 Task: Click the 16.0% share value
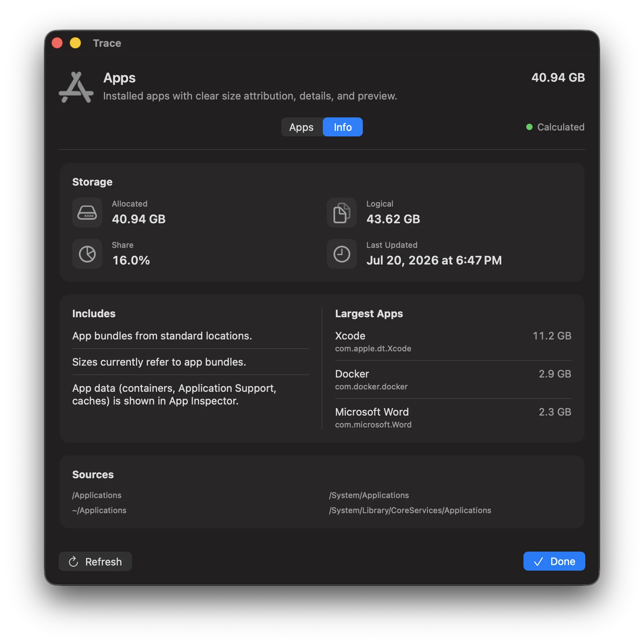click(x=131, y=260)
